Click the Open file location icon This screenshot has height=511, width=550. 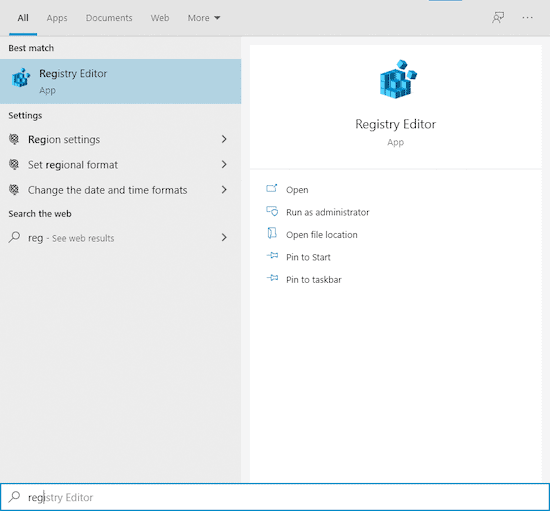tap(272, 233)
